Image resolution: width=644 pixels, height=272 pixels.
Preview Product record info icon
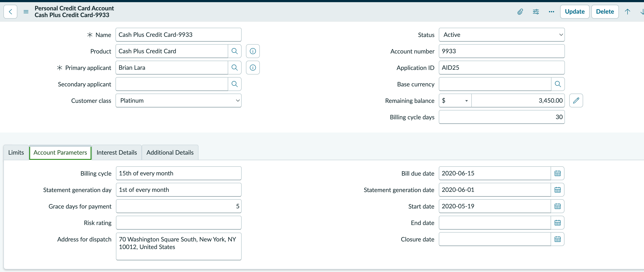click(x=252, y=51)
